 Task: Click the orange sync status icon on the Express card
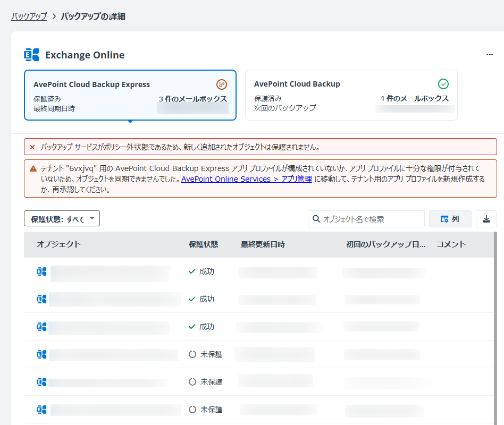click(222, 84)
